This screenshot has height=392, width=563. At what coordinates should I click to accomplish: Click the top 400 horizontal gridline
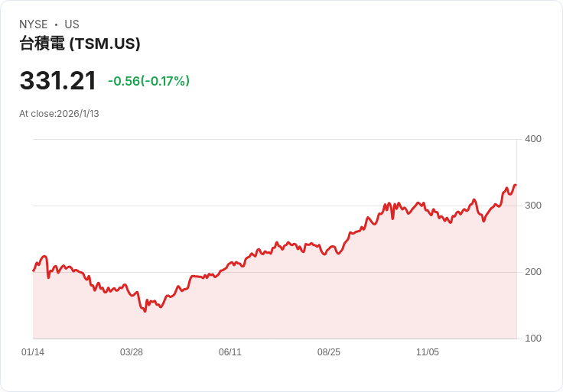tap(275, 139)
